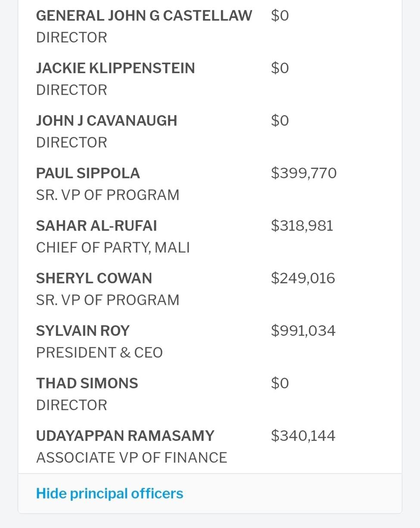The height and width of the screenshot is (528, 420).
Task: Select the Sylvain Roy name
Action: click(83, 331)
